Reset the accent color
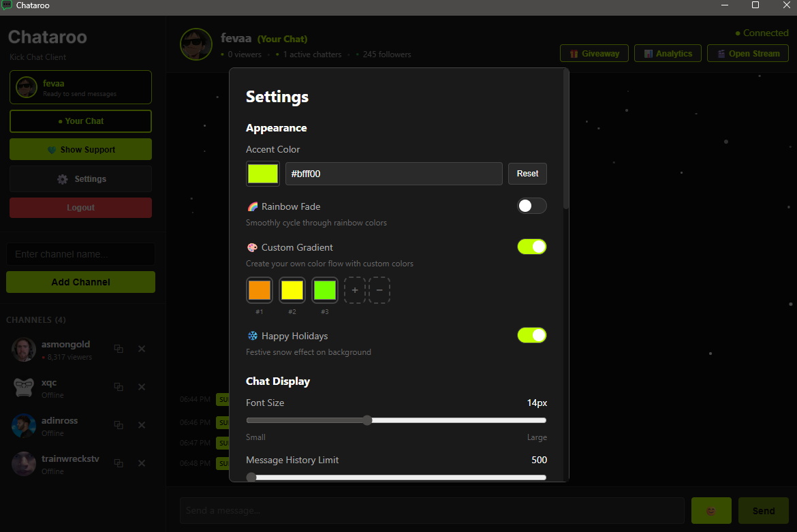 527,174
